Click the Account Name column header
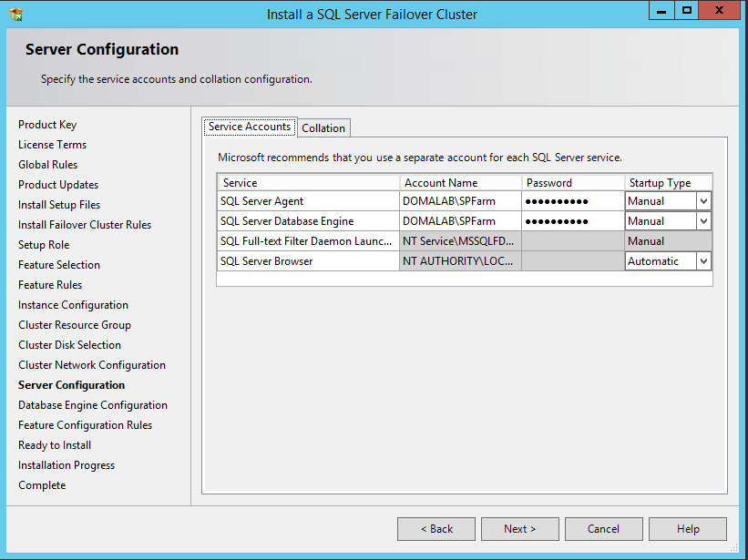This screenshot has width=748, height=560. tap(460, 183)
